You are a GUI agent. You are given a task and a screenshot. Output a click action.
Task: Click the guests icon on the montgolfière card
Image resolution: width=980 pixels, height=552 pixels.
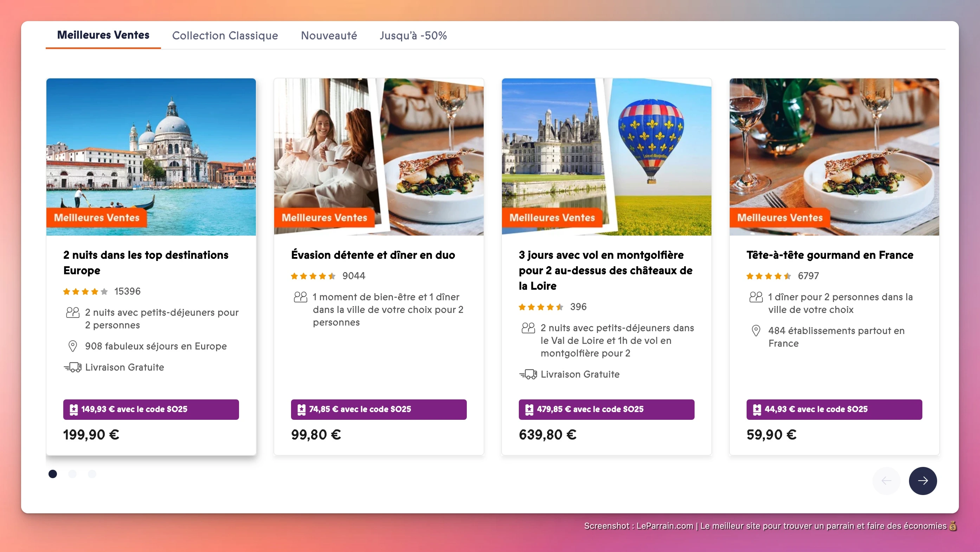(x=528, y=328)
